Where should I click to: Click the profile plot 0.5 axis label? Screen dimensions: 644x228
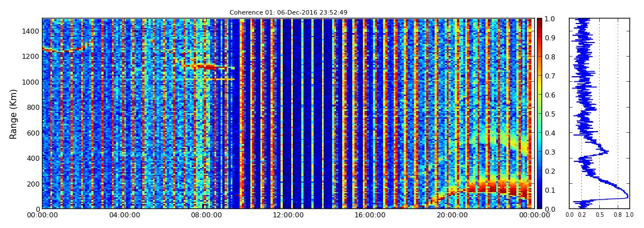pos(600,215)
